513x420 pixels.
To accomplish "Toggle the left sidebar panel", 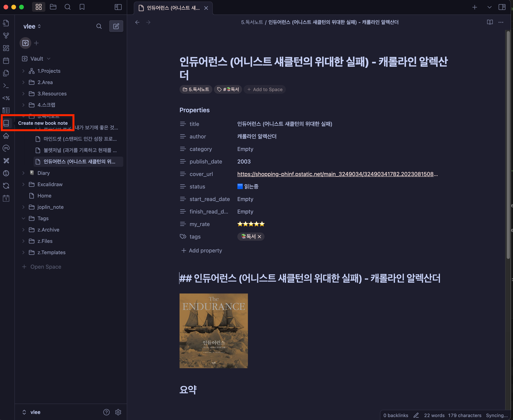I will click(x=118, y=7).
